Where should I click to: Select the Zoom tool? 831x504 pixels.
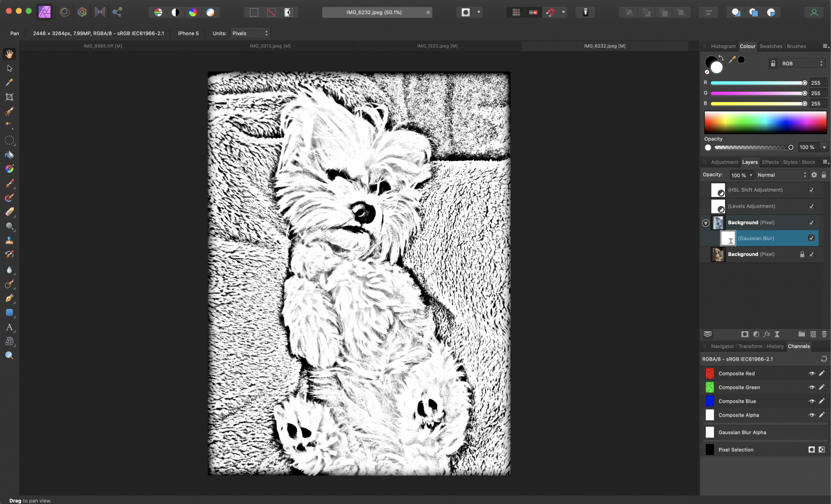pos(9,354)
